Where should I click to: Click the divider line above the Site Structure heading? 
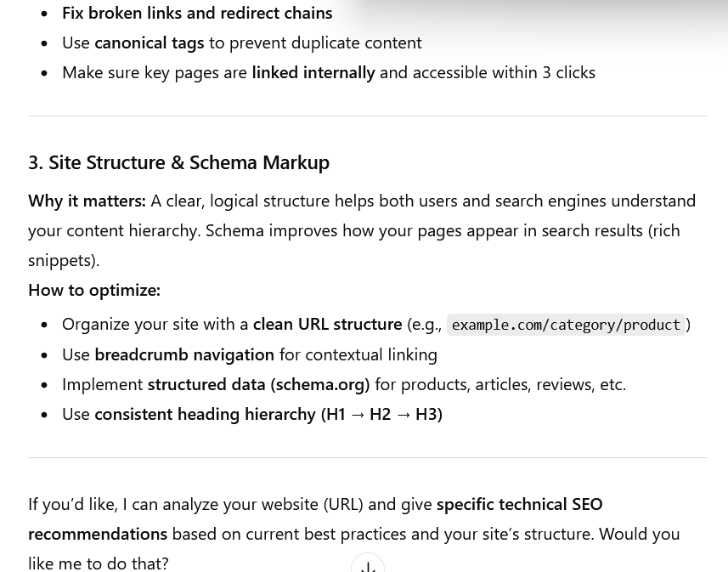(x=368, y=116)
